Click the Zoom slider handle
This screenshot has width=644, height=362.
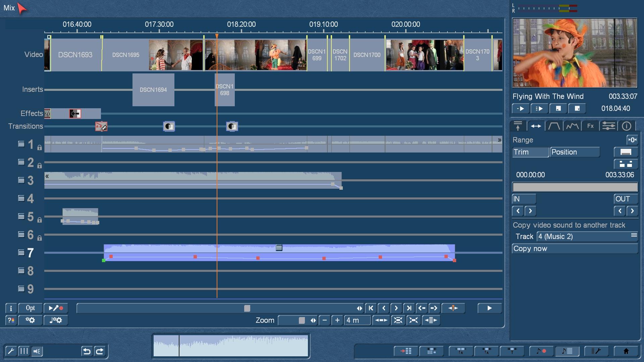pos(302,320)
